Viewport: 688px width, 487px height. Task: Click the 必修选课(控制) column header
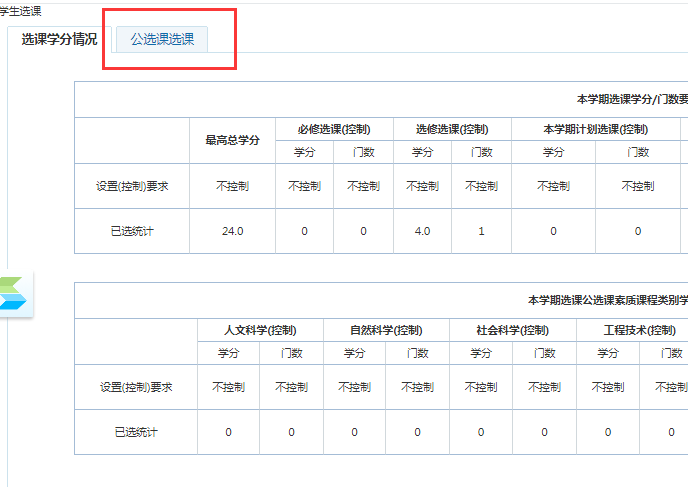[x=334, y=129]
